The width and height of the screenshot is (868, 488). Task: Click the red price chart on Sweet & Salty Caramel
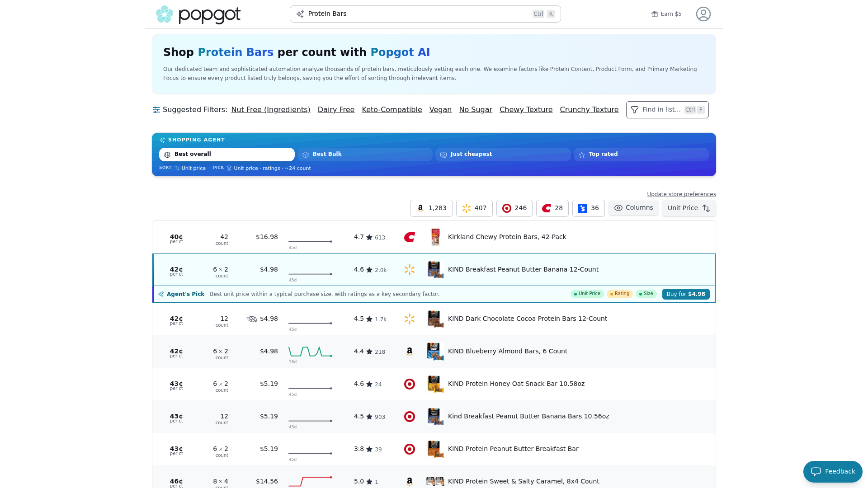click(x=310, y=482)
